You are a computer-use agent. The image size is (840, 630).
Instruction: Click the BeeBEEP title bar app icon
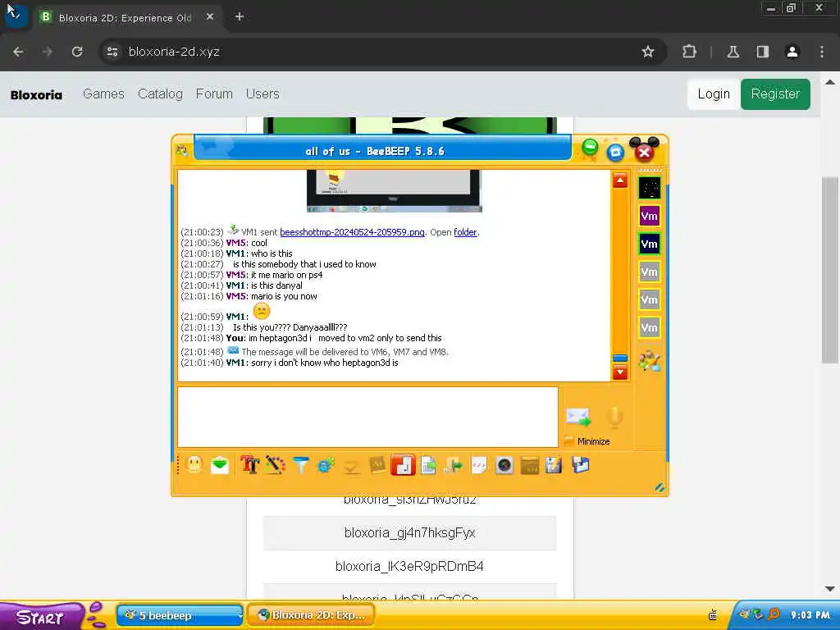click(182, 151)
